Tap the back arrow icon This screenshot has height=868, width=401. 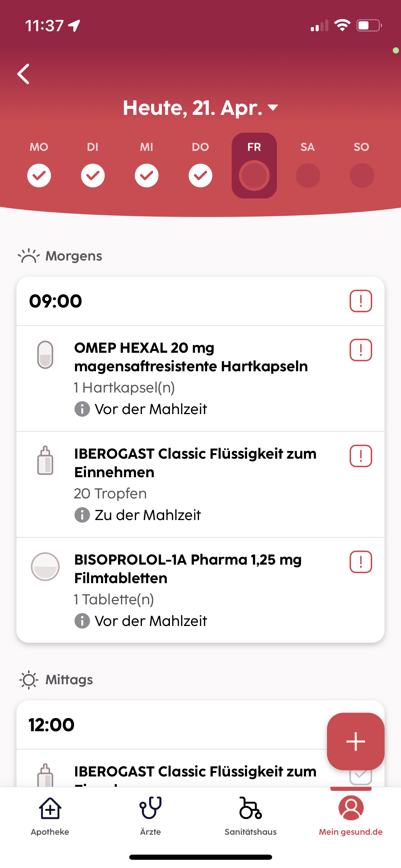pos(24,74)
